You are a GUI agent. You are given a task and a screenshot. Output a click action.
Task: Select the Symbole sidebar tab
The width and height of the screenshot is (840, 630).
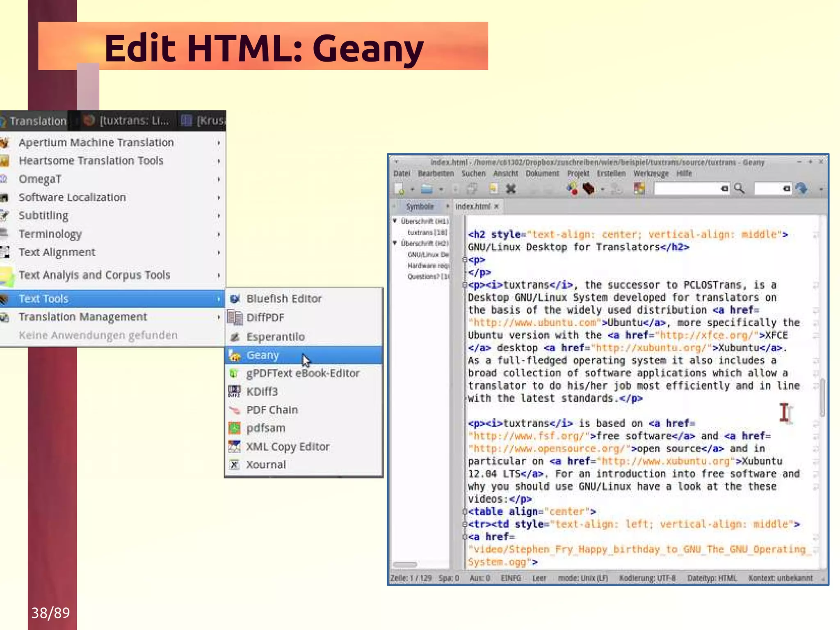point(420,206)
